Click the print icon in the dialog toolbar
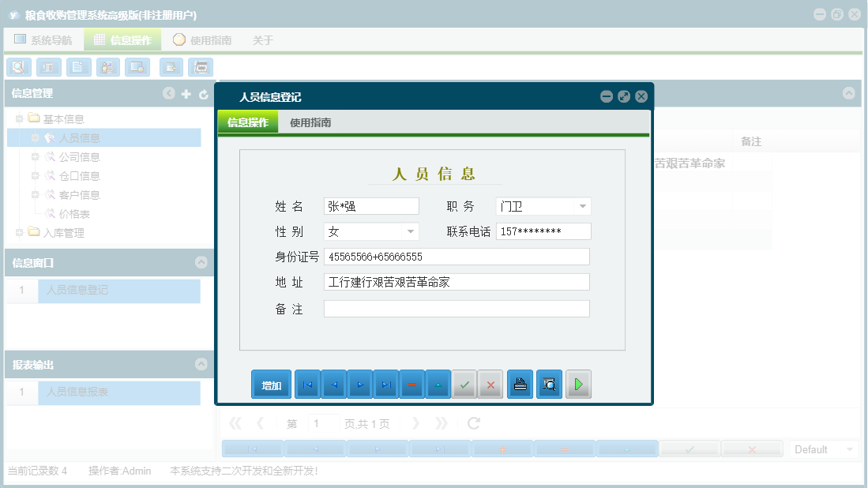 pos(520,385)
